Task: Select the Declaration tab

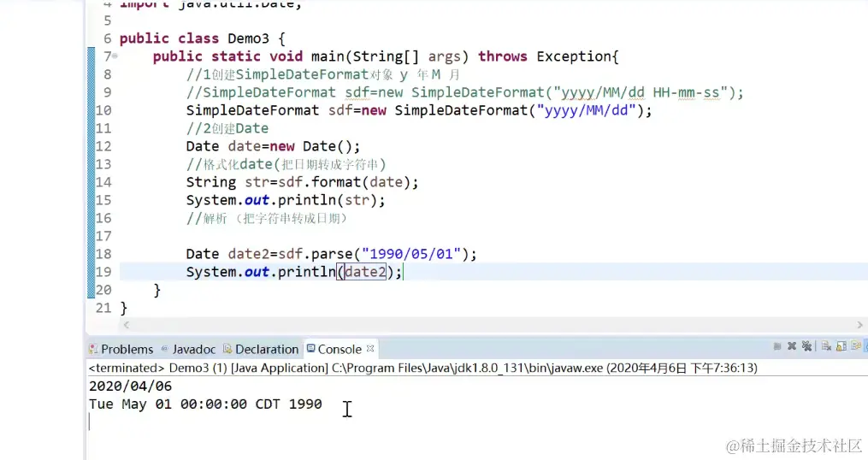Action: coord(261,350)
